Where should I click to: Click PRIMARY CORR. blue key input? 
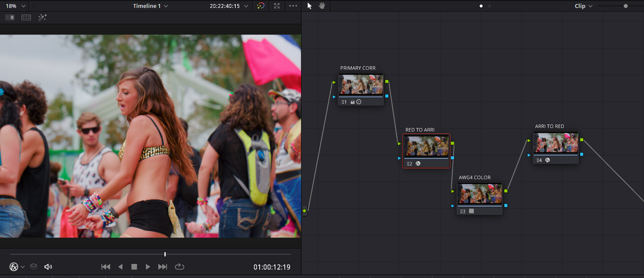[x=334, y=96]
